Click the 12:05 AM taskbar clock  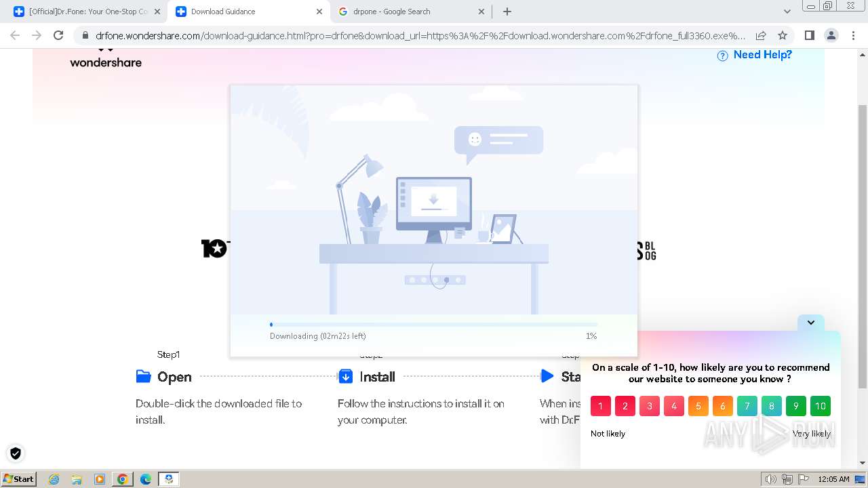[833, 479]
